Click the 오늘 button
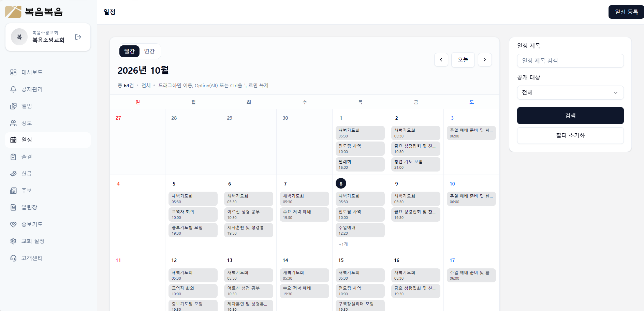The image size is (644, 311). pyautogui.click(x=463, y=60)
